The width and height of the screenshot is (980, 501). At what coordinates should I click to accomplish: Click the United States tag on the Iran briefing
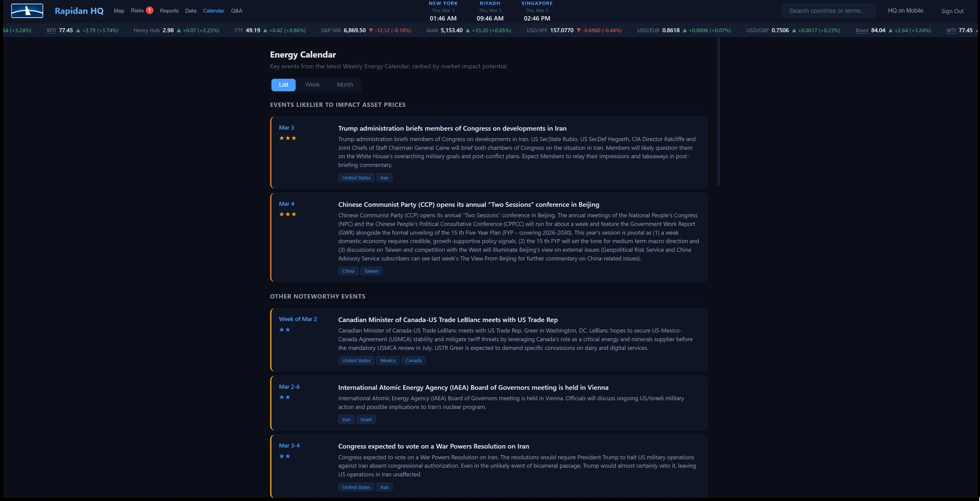(x=356, y=177)
